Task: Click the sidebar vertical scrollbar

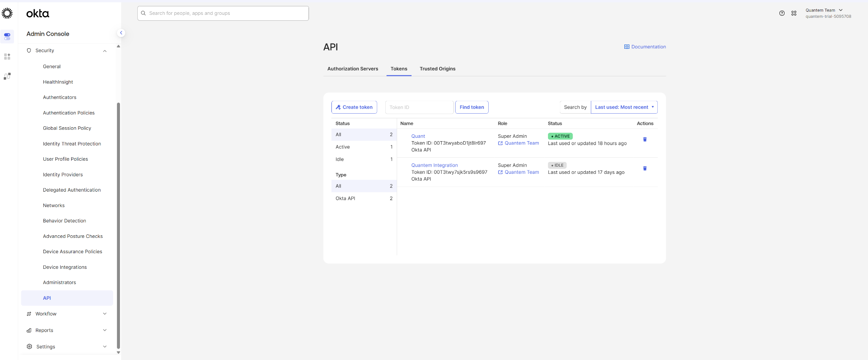Action: point(118,225)
